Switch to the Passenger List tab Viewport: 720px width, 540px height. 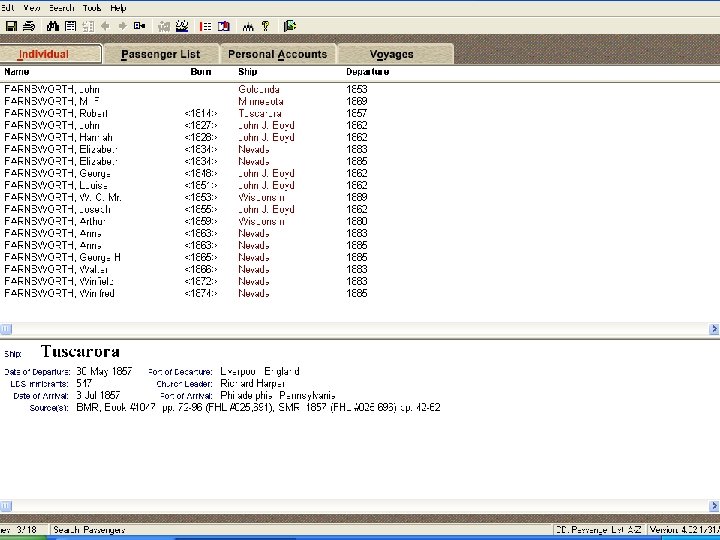click(x=160, y=54)
